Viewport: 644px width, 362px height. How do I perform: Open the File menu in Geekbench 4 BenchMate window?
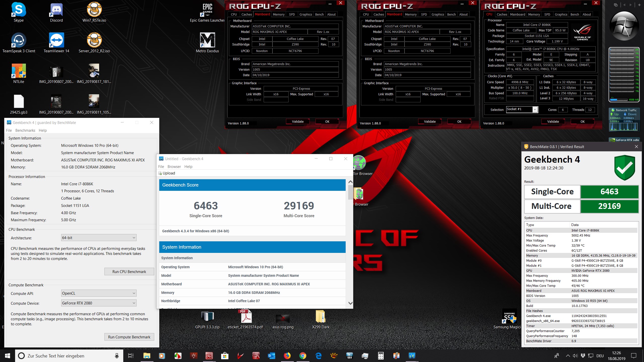pyautogui.click(x=9, y=130)
